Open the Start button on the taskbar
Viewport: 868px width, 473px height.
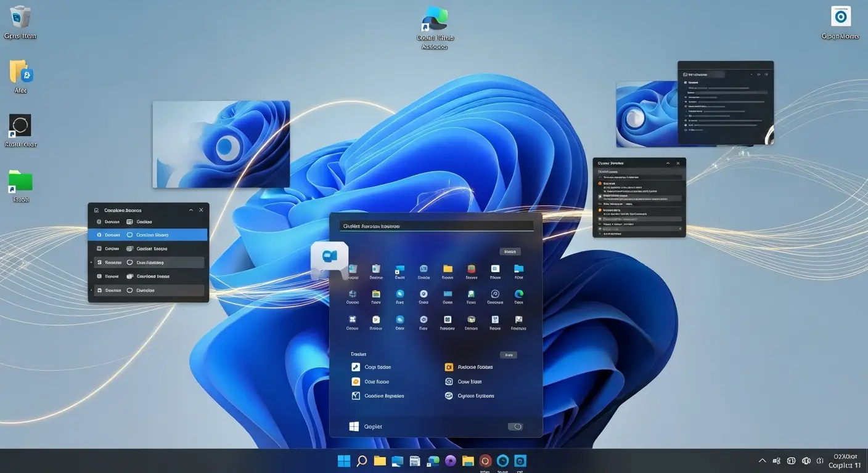[343, 461]
